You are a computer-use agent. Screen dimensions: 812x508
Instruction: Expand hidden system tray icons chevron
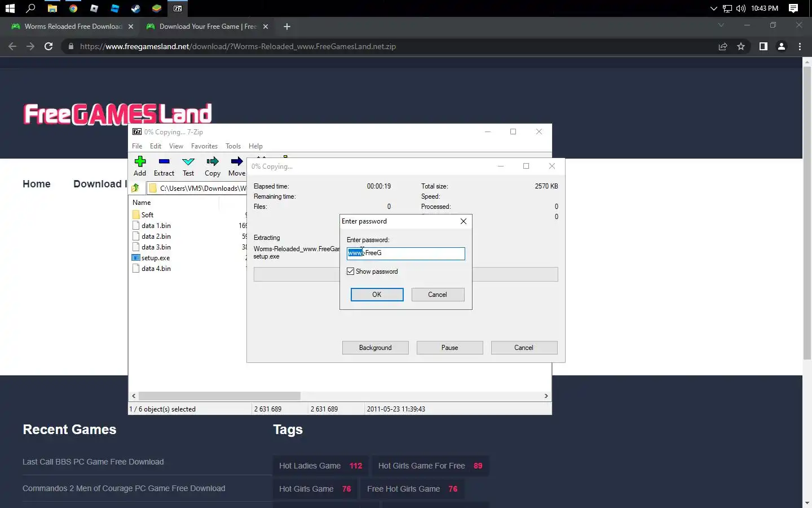[713, 8]
